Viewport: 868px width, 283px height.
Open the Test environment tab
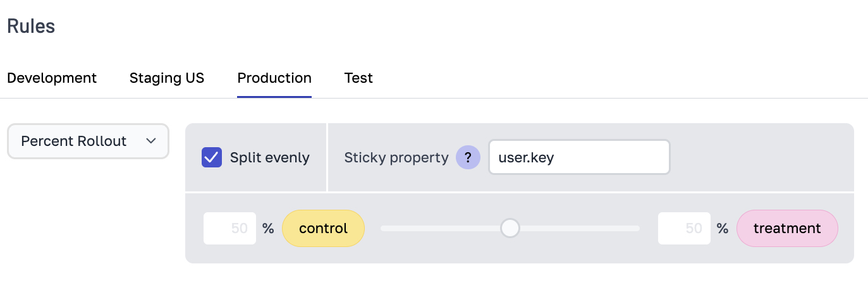point(358,78)
